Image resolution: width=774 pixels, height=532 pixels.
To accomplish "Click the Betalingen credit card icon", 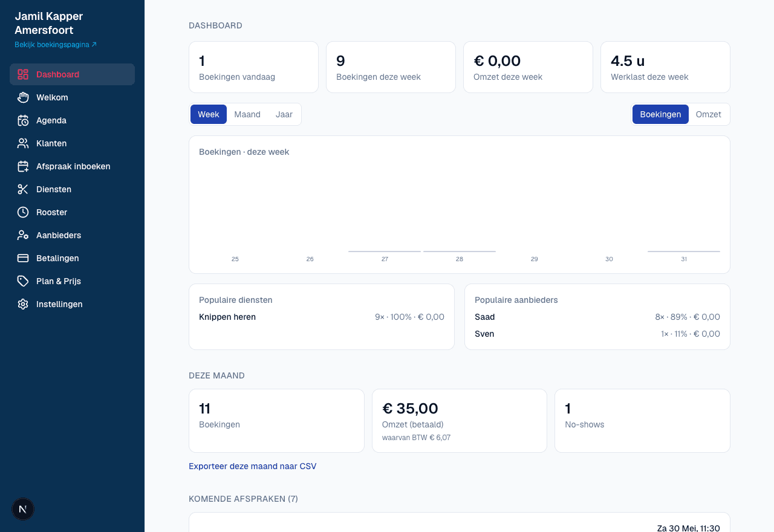I will 23,258.
